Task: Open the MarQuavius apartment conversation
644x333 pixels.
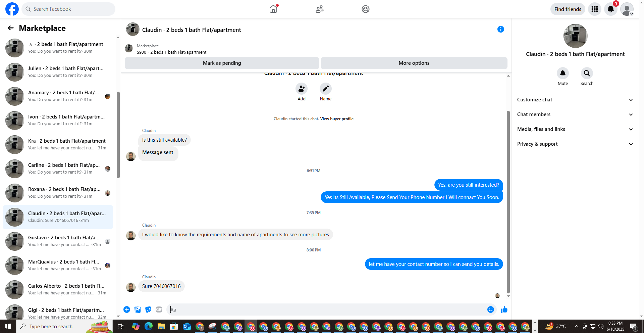Action: point(58,266)
